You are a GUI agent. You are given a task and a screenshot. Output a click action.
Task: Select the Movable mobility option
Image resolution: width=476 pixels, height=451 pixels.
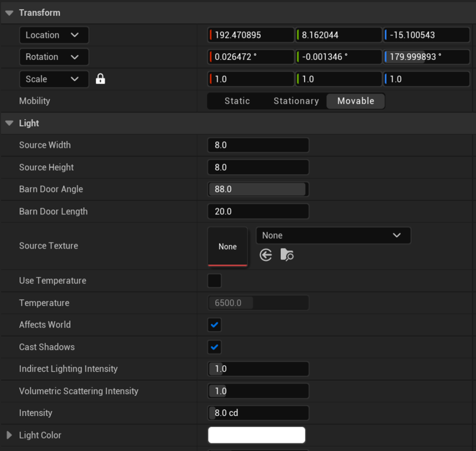coord(356,101)
